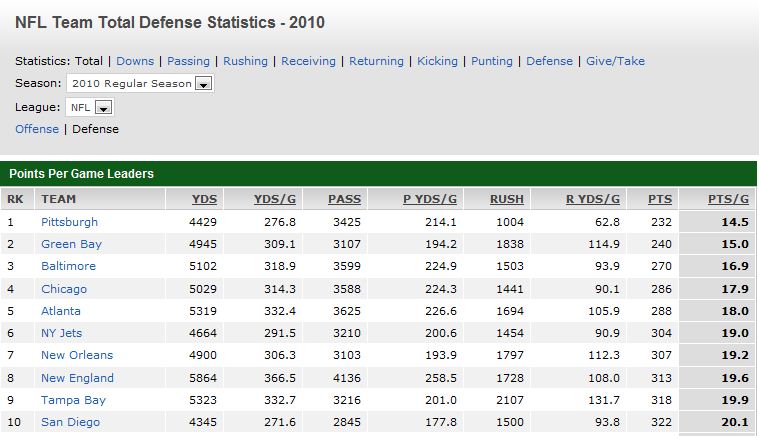Viewport: 759px width, 436px height.
Task: Click Pittsburgh's 14.5 PTS/G value
Action: point(735,222)
